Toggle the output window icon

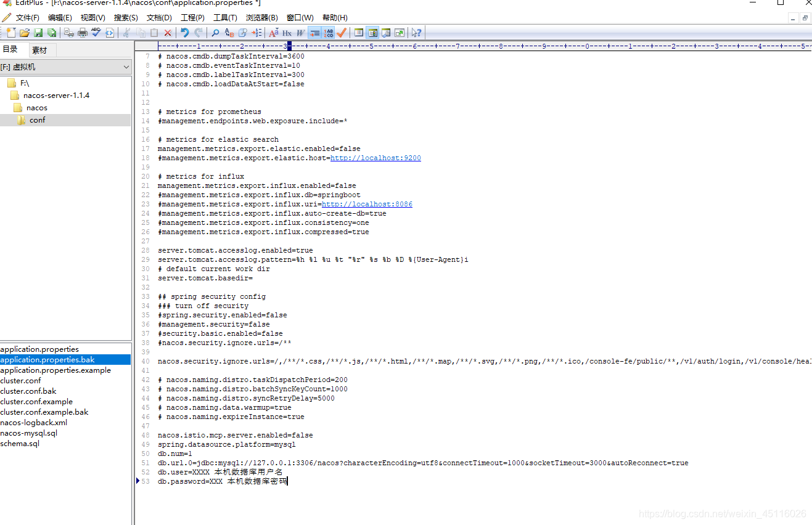click(x=387, y=33)
